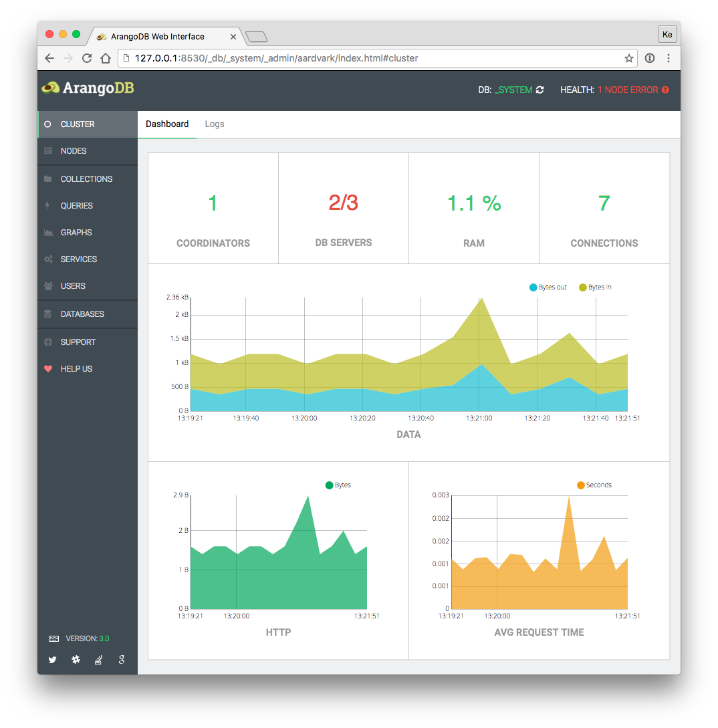Screen dimensions: 718x728
Task: Click the _SYSTEM database name link
Action: [x=513, y=90]
